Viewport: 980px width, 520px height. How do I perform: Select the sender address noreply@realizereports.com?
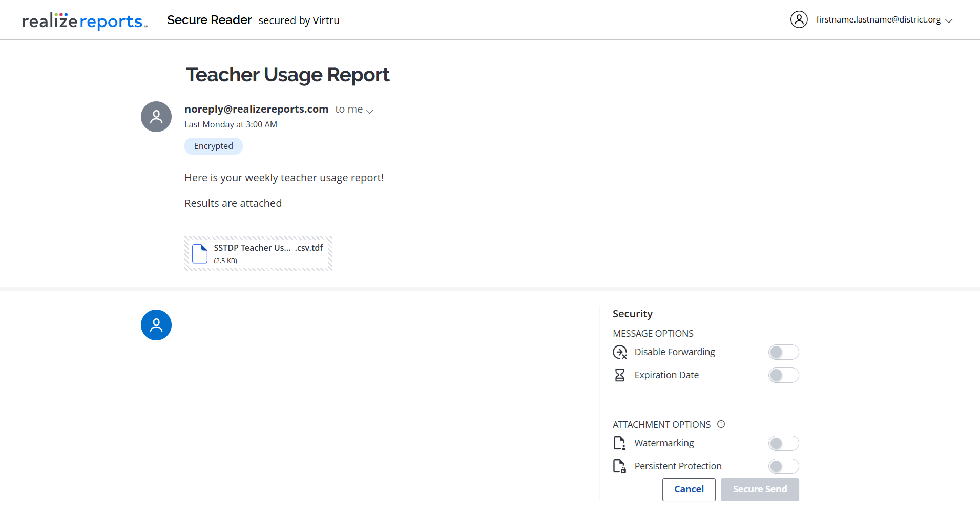(x=256, y=109)
